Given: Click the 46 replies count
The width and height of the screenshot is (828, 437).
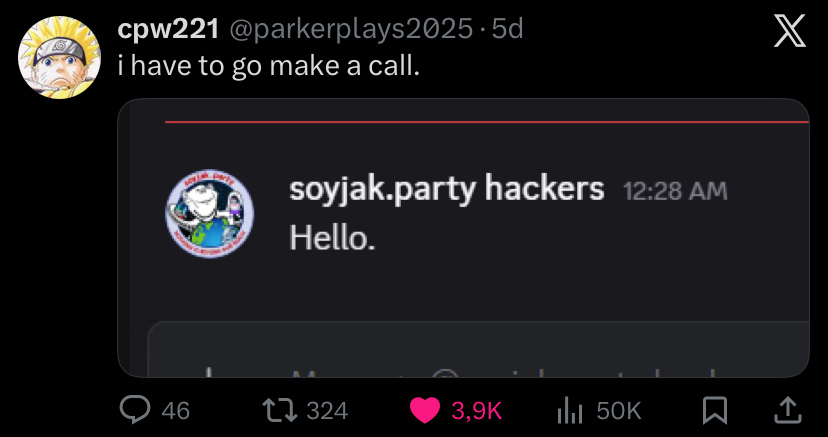Looking at the screenshot, I should pos(175,409).
